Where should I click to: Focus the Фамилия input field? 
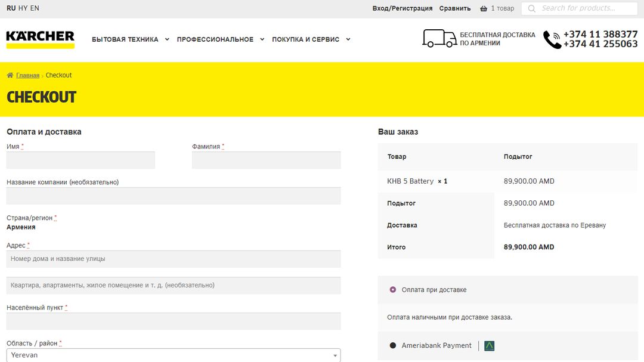(x=266, y=160)
